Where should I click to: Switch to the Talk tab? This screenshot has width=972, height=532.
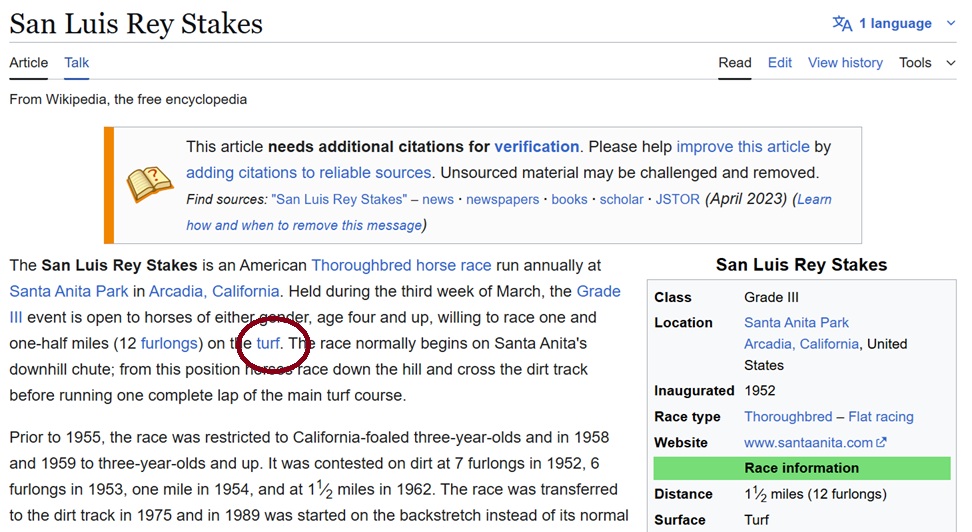[77, 63]
